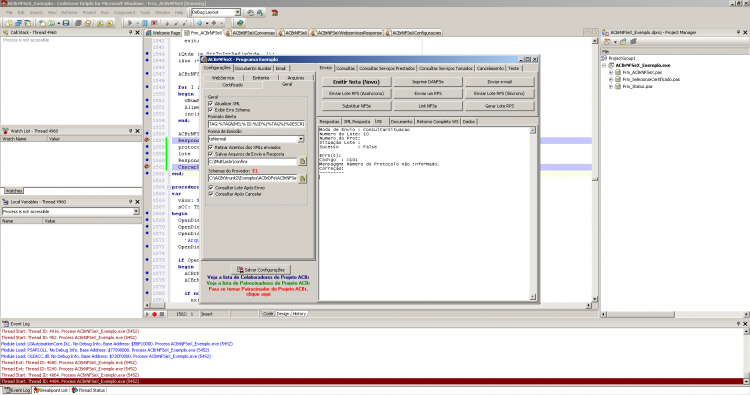Click the red stop icon in the editor status bar

(x=154, y=314)
